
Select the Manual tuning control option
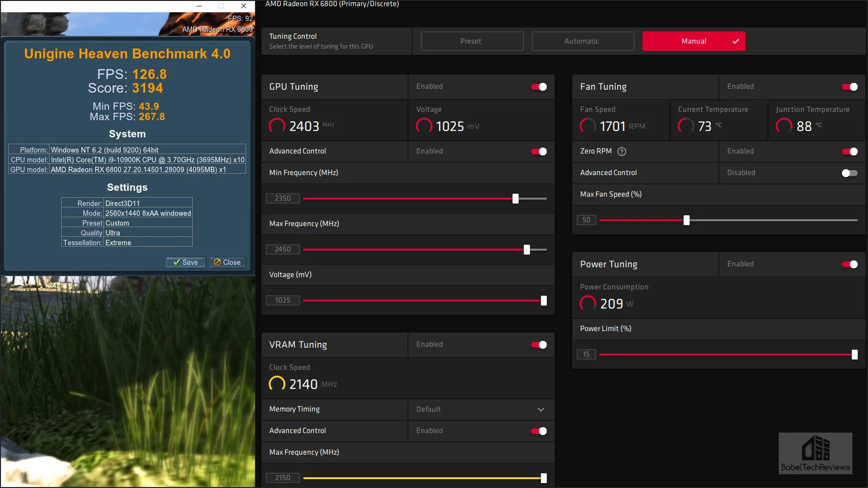[694, 41]
